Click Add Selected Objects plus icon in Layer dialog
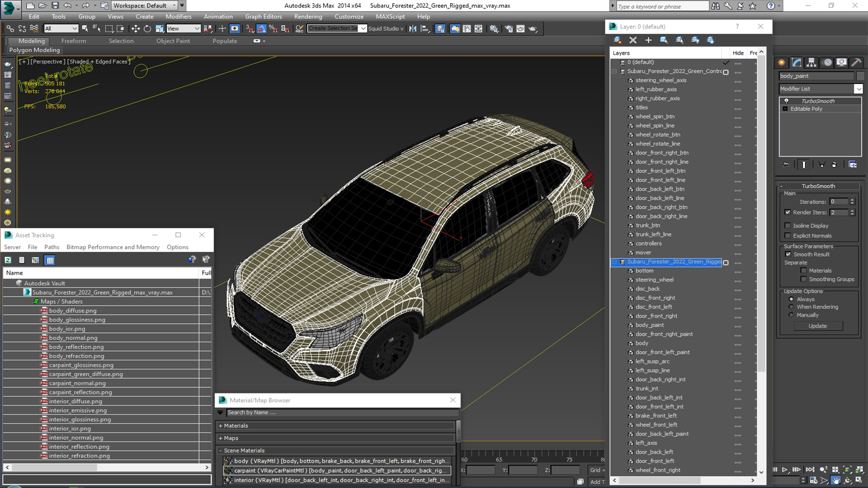 tap(648, 40)
